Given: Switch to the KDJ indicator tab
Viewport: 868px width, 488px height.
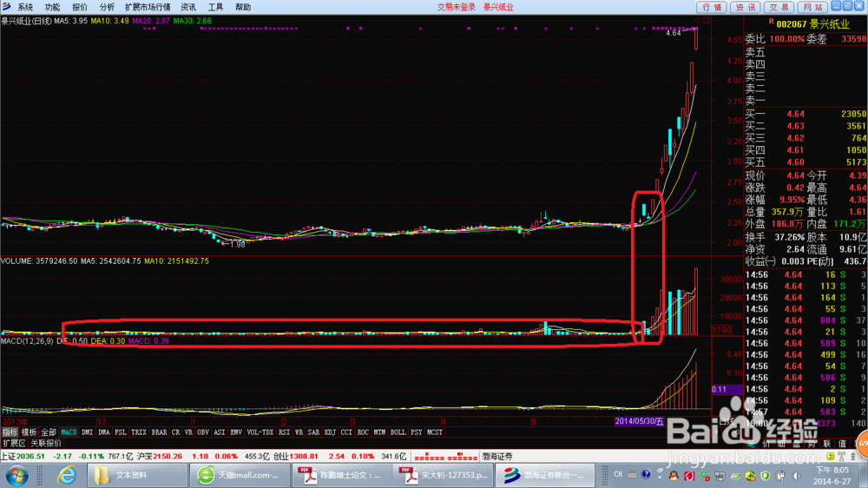Looking at the screenshot, I should pos(330,432).
